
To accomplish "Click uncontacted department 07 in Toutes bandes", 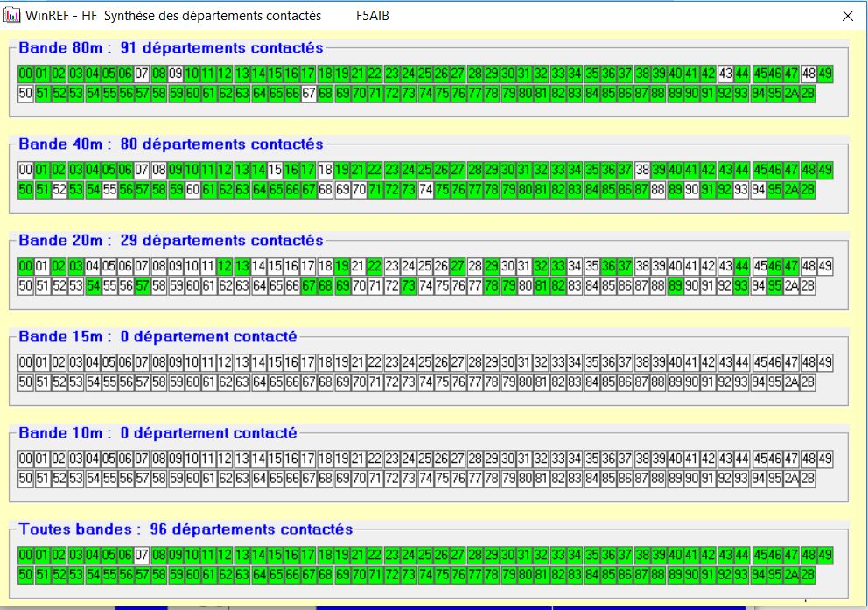I will tap(142, 555).
